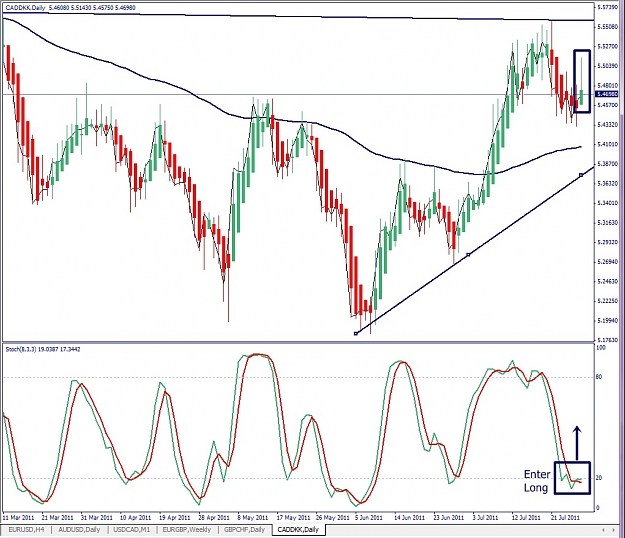625x538 pixels.
Task: Click the stochastic 20 level label
Action: [599, 478]
